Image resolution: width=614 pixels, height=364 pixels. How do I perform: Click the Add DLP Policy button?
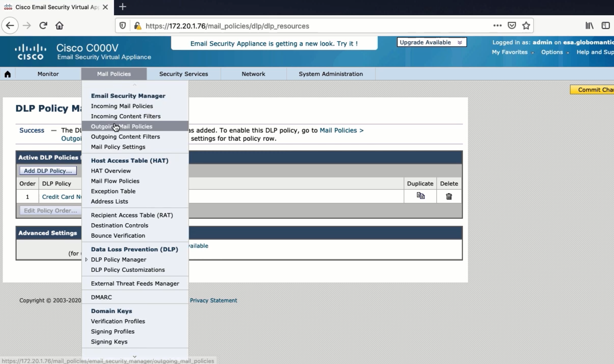coord(48,171)
